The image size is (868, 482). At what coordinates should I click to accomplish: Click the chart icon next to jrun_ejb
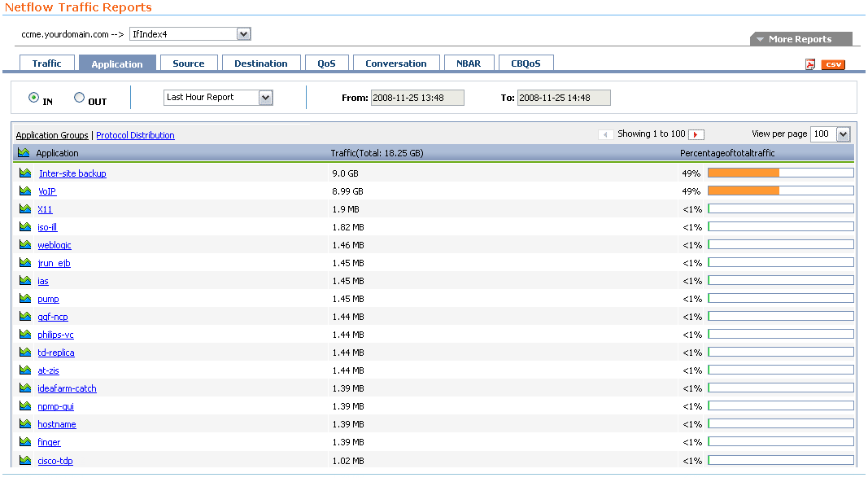pyautogui.click(x=25, y=263)
